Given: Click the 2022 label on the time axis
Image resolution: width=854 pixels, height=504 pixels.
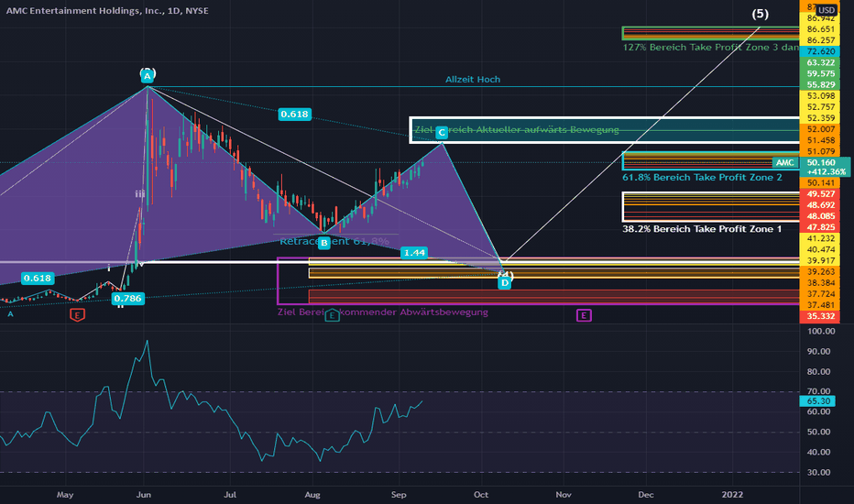Looking at the screenshot, I should click(732, 495).
